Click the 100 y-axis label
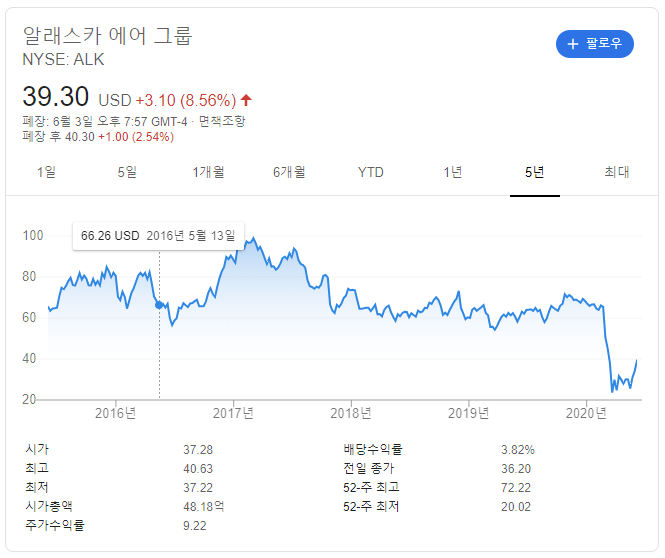This screenshot has height=558, width=665. 33,235
